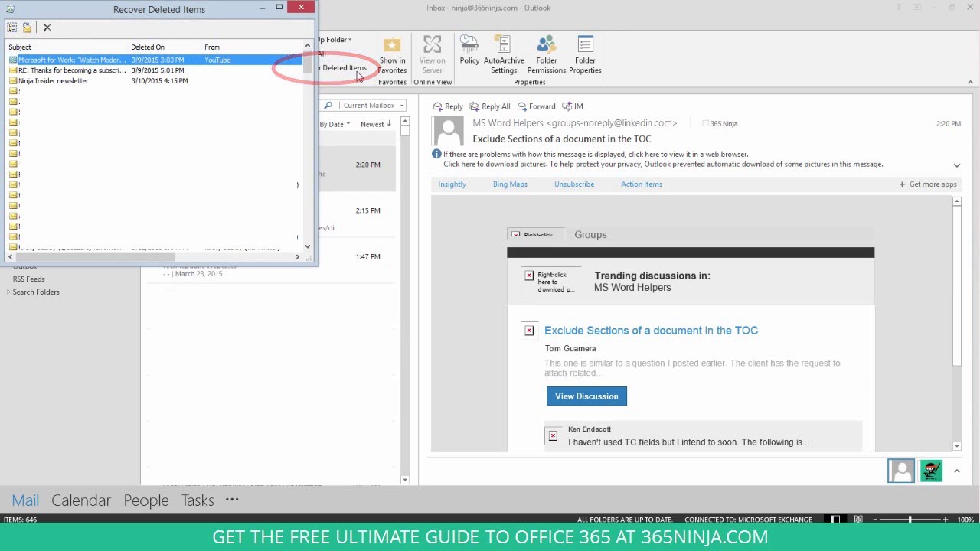Switch to Calendar navigation
This screenshot has width=980, height=551.
(x=81, y=500)
